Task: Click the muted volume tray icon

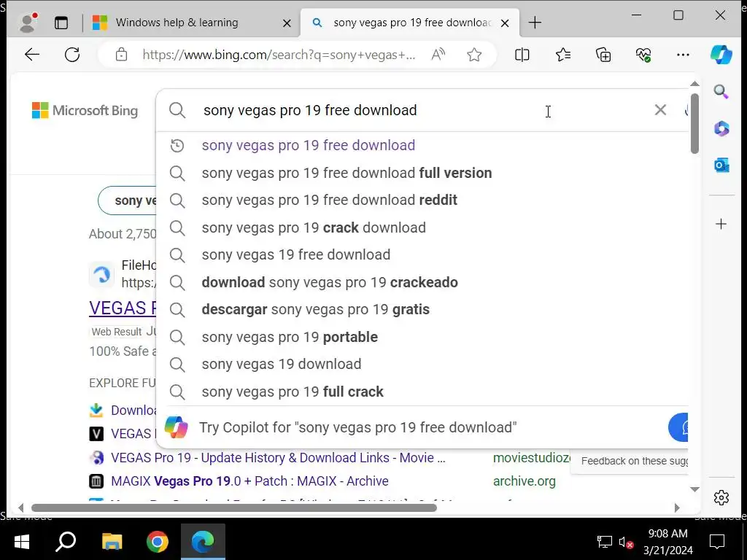Action: click(x=625, y=542)
